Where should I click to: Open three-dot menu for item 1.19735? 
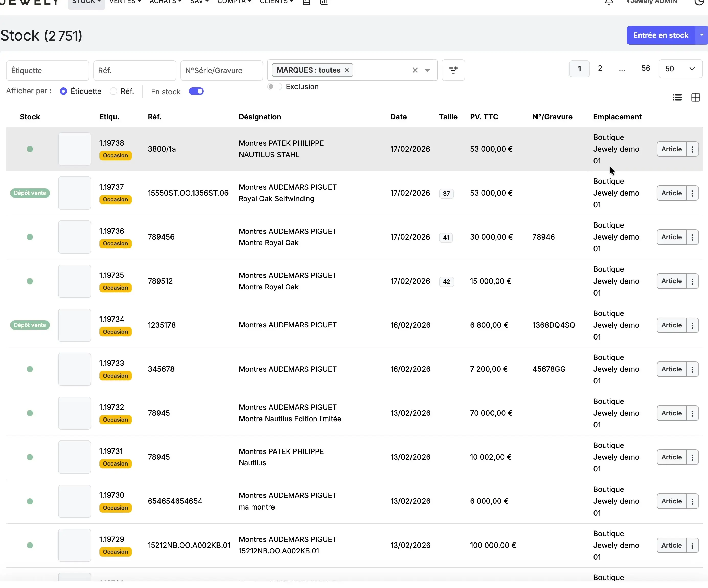692,281
